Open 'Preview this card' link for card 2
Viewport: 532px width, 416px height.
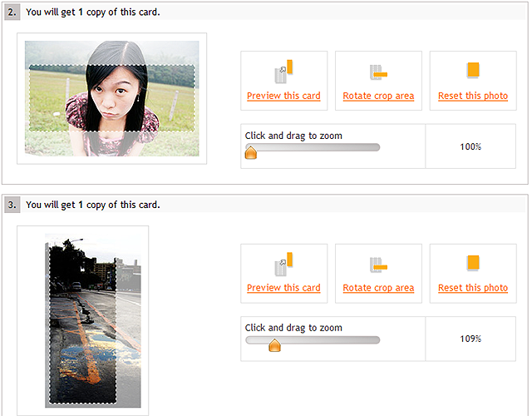(x=283, y=97)
